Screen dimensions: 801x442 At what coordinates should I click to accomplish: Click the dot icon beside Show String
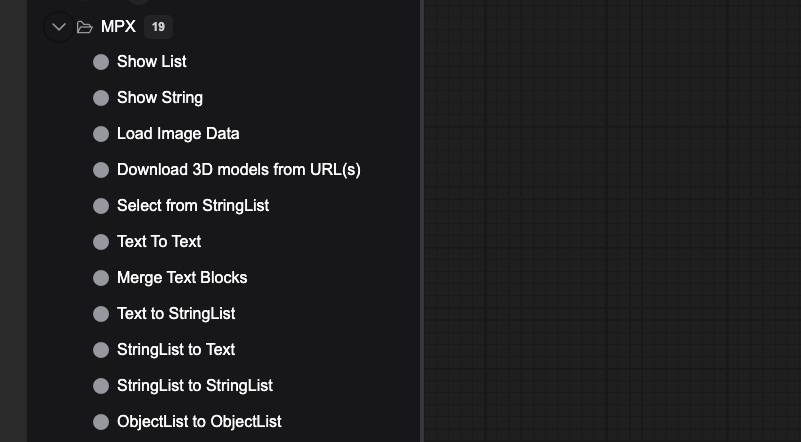click(x=101, y=98)
